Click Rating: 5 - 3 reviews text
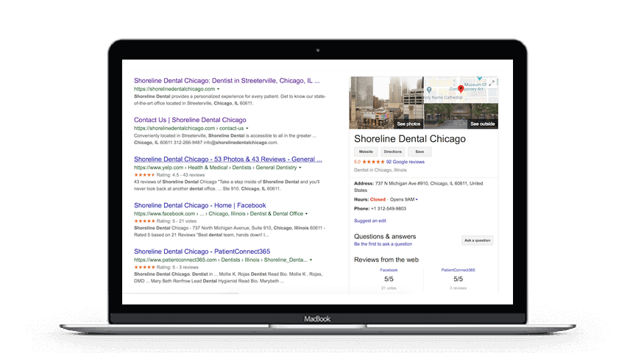The height and width of the screenshot is (353, 644). click(177, 267)
